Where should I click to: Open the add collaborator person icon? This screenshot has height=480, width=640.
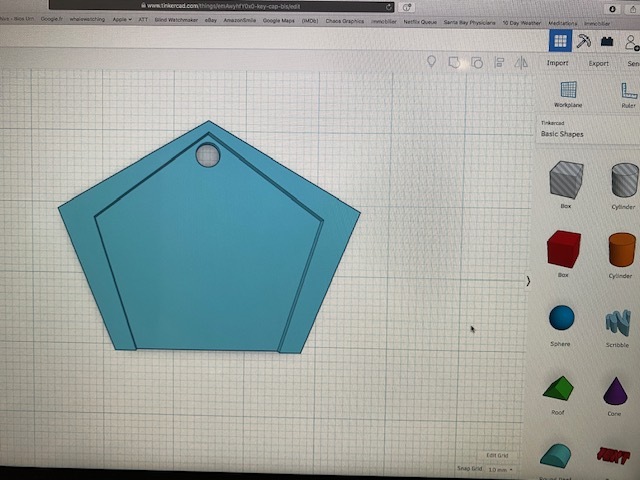[x=631, y=42]
